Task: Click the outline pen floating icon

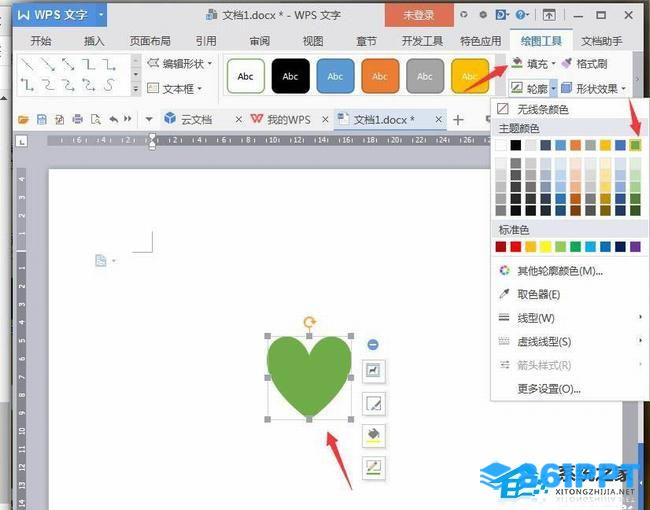Action: click(x=374, y=468)
